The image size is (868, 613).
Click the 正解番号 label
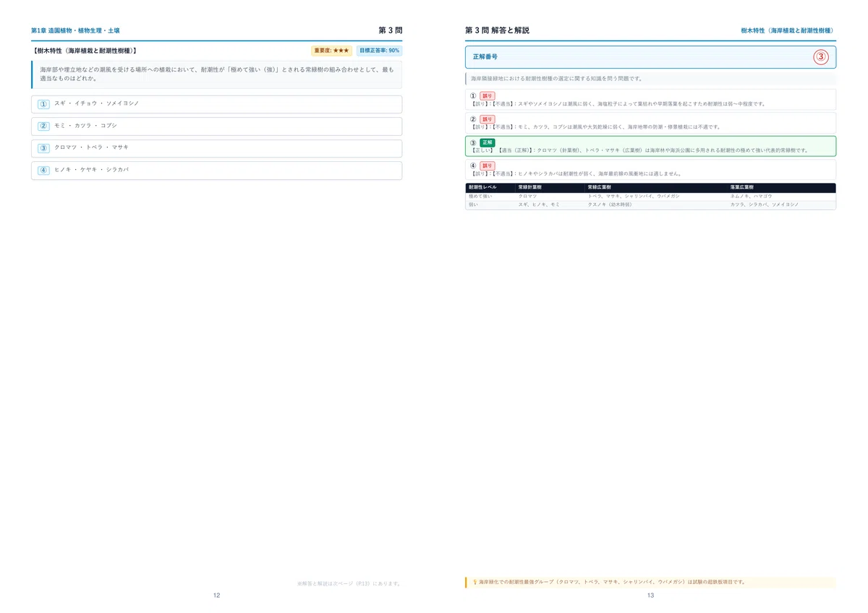click(x=485, y=56)
